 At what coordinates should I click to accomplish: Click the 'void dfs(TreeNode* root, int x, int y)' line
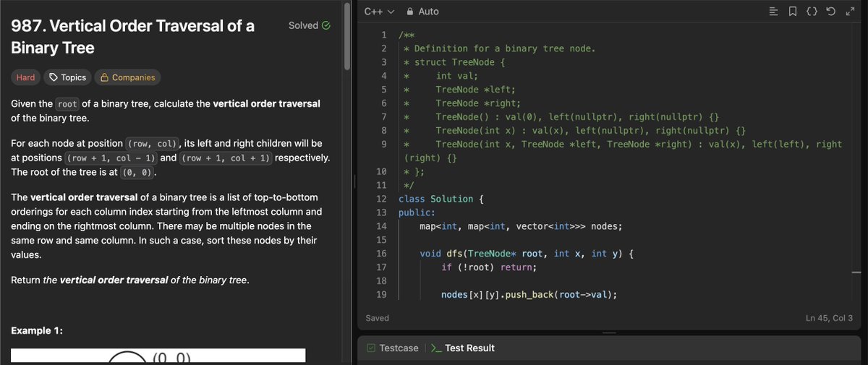527,254
